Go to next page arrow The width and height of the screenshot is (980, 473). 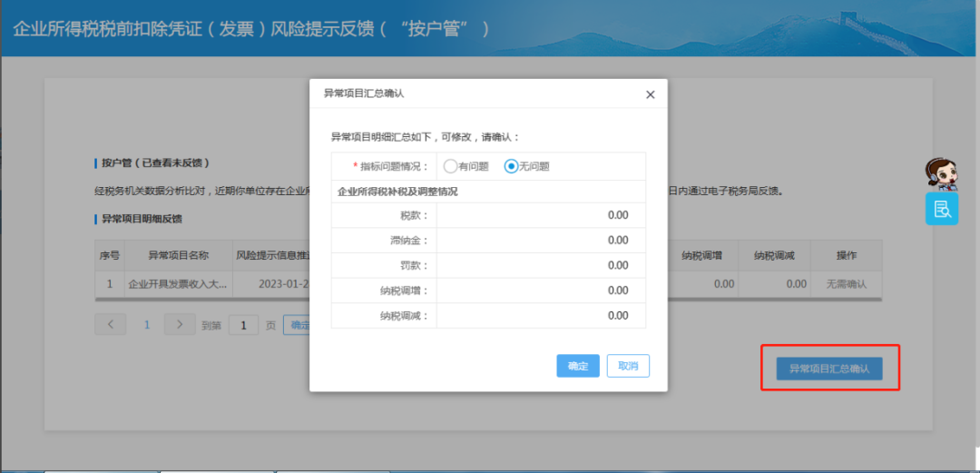pyautogui.click(x=180, y=324)
